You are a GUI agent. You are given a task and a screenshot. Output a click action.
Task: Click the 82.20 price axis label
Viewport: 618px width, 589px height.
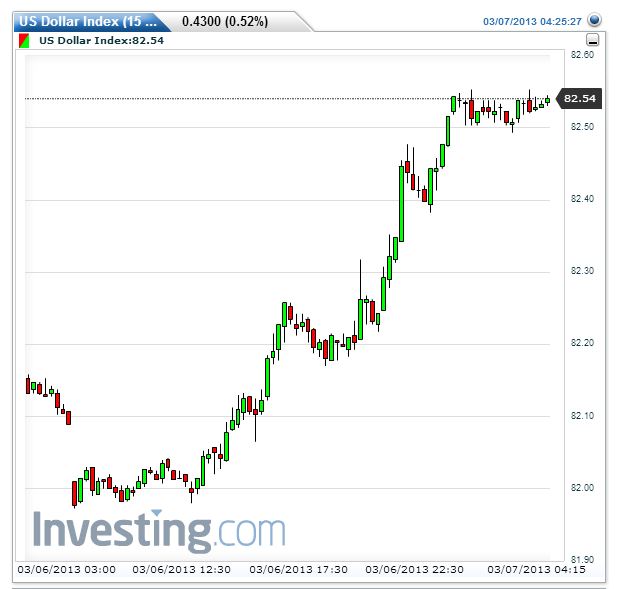pos(582,343)
